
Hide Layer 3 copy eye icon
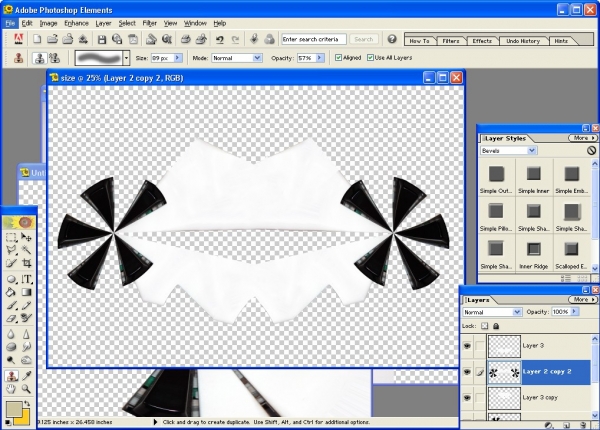click(467, 398)
